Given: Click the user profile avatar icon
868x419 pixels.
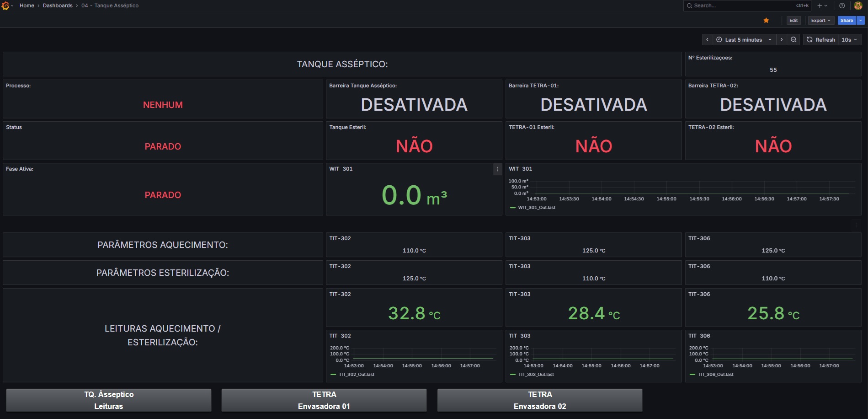Looking at the screenshot, I should pyautogui.click(x=857, y=5).
